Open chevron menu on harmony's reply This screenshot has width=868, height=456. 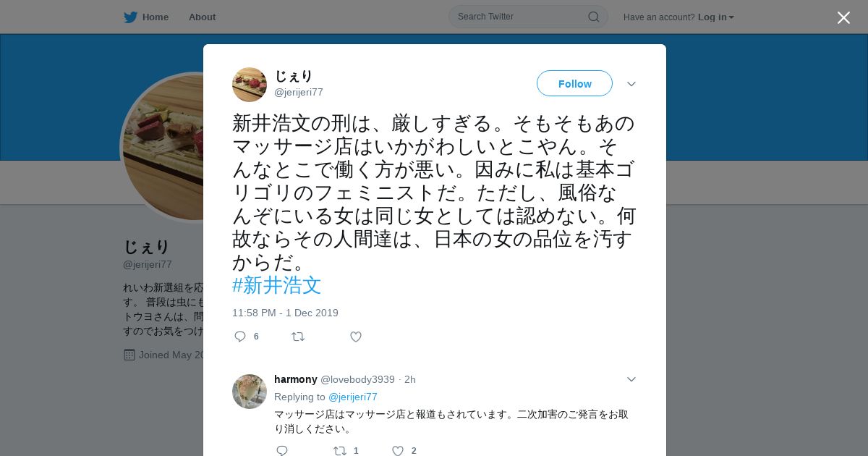coord(631,379)
